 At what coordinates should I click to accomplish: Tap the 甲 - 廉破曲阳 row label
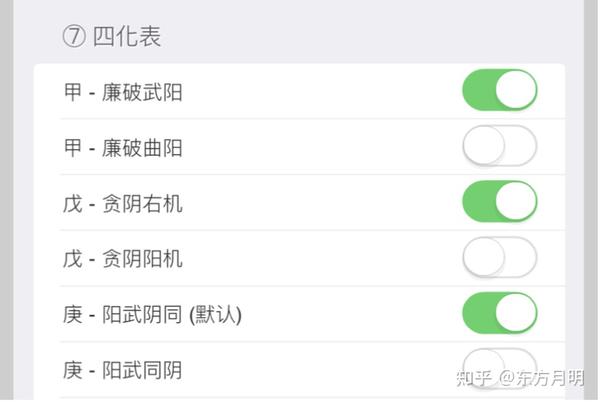123,149
